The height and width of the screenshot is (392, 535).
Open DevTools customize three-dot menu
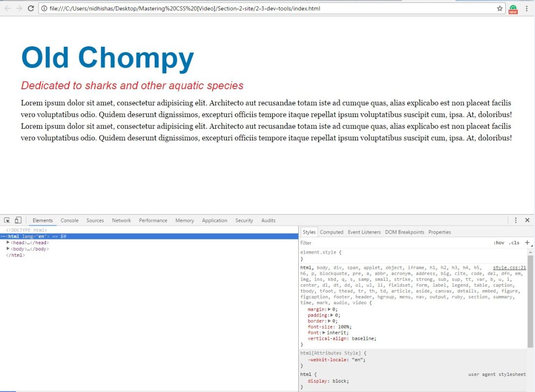pos(515,220)
